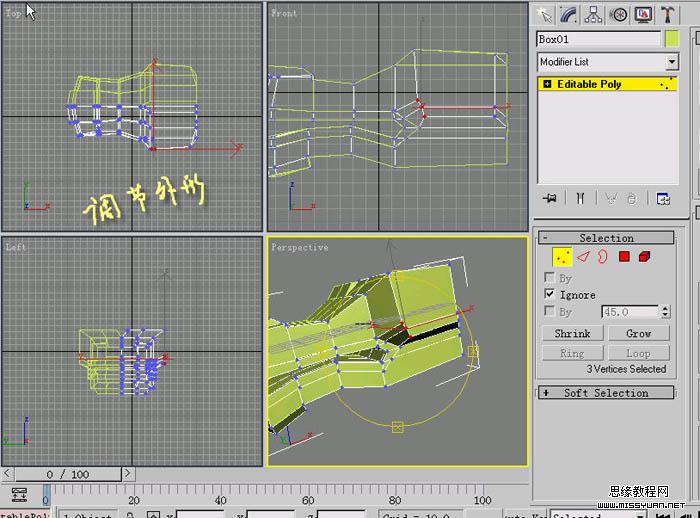Select Vertex sub-object level icon
700x518 pixels.
tap(562, 257)
